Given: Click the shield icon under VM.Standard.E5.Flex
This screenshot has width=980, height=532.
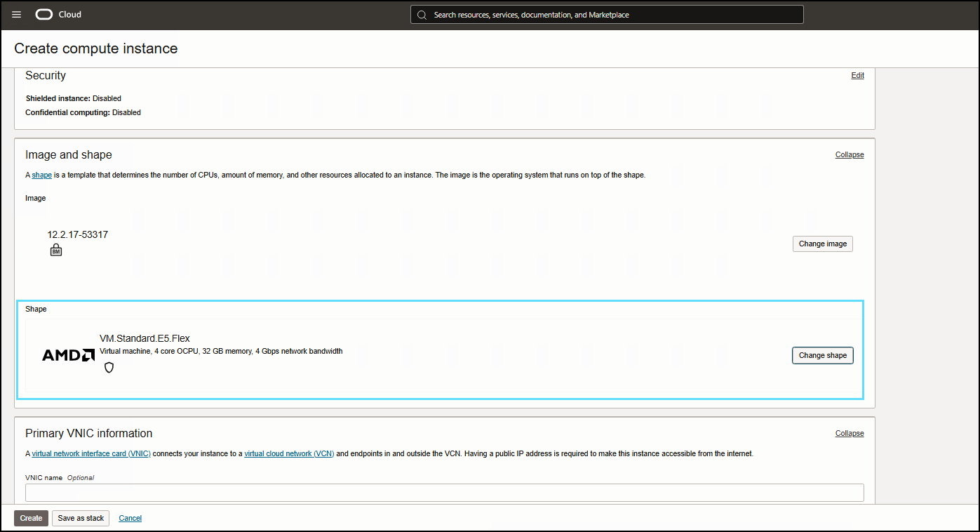Looking at the screenshot, I should [109, 367].
